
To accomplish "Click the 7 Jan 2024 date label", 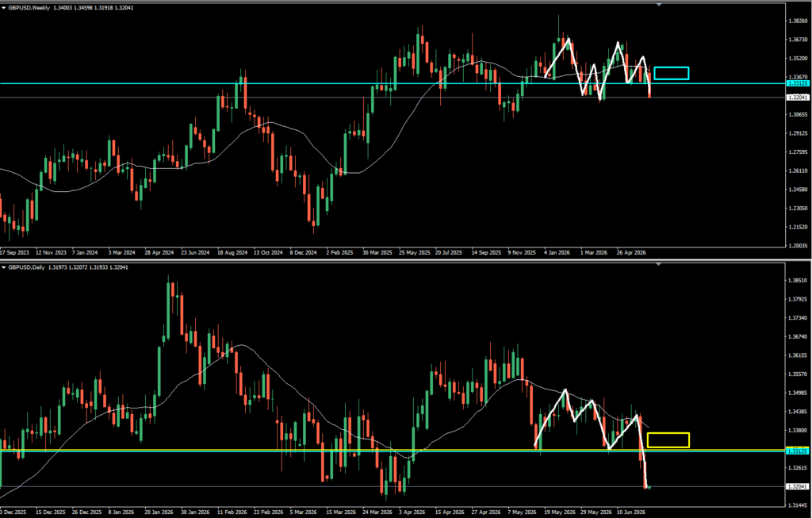I will (85, 253).
